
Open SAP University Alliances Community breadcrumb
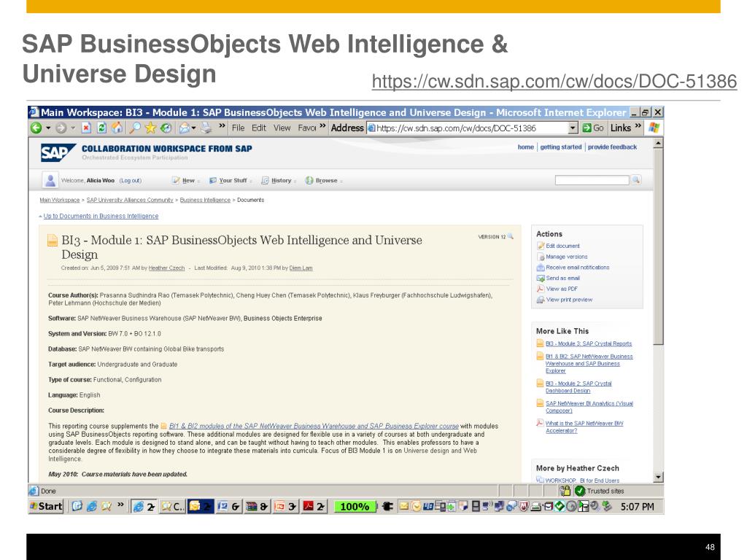[x=130, y=200]
